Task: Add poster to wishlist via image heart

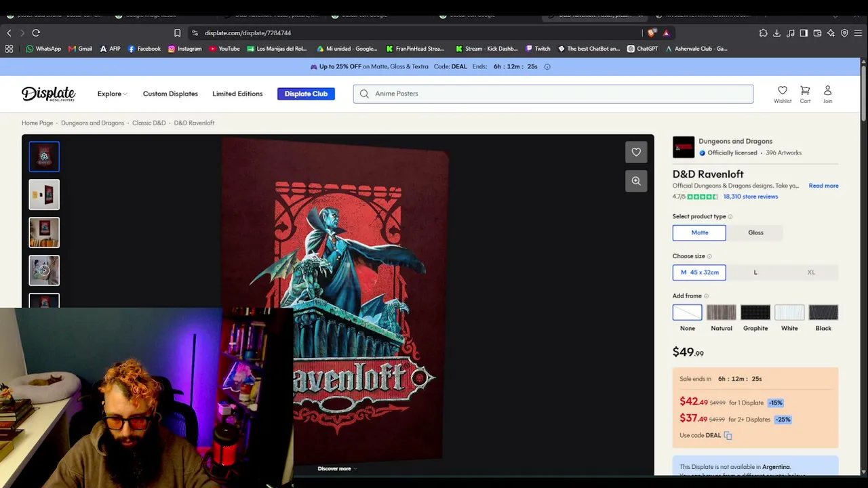Action: [636, 152]
